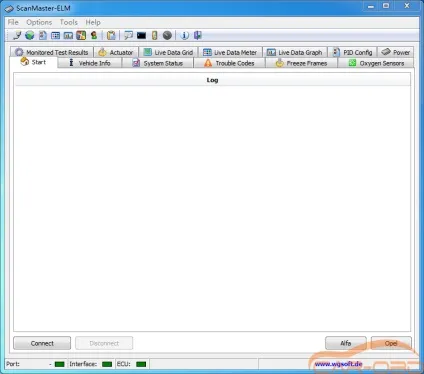Image resolution: width=424 pixels, height=374 pixels.
Task: Switch to the PID Config tab
Action: [353, 52]
